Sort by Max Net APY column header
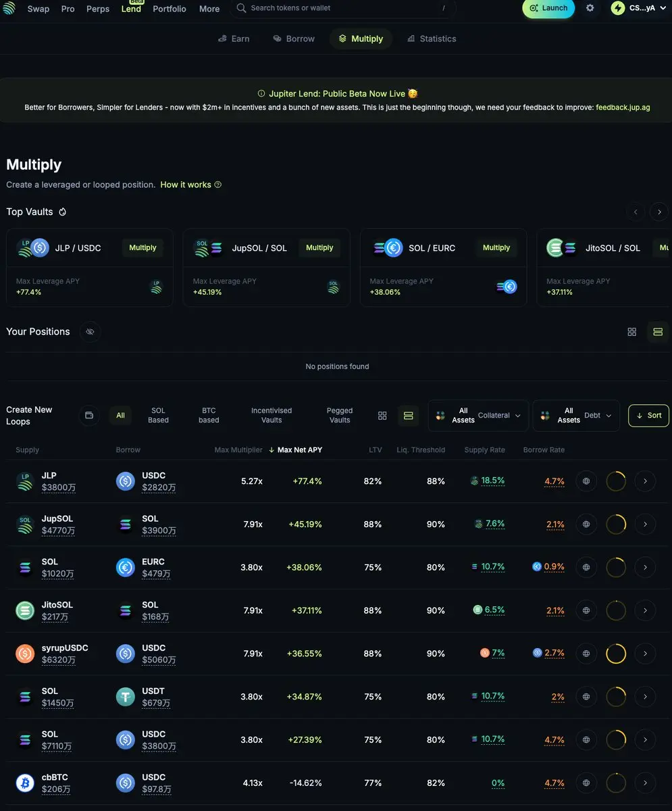 tap(295, 450)
